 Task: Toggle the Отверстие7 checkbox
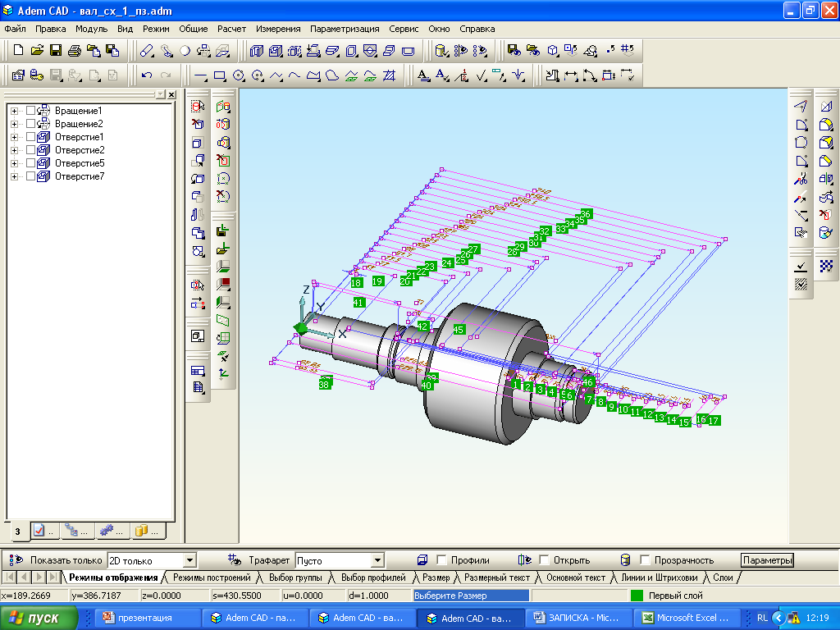coord(31,176)
